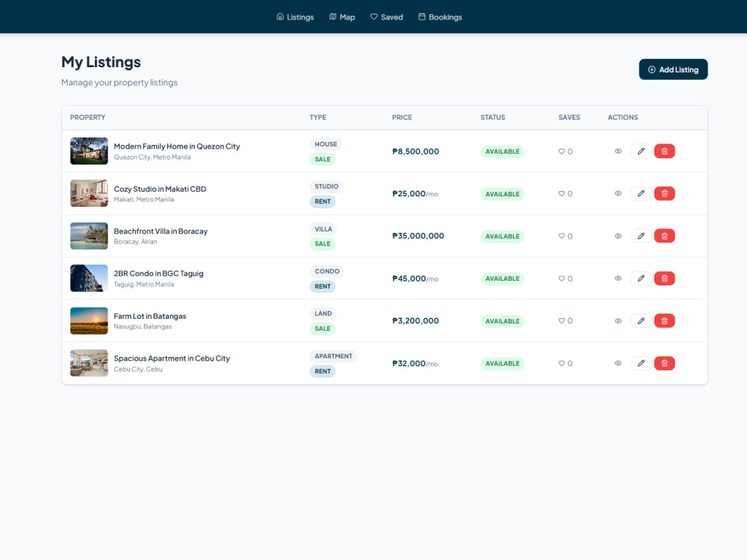
Task: Click the RENT badge for 2BR Condo
Action: coord(323,287)
